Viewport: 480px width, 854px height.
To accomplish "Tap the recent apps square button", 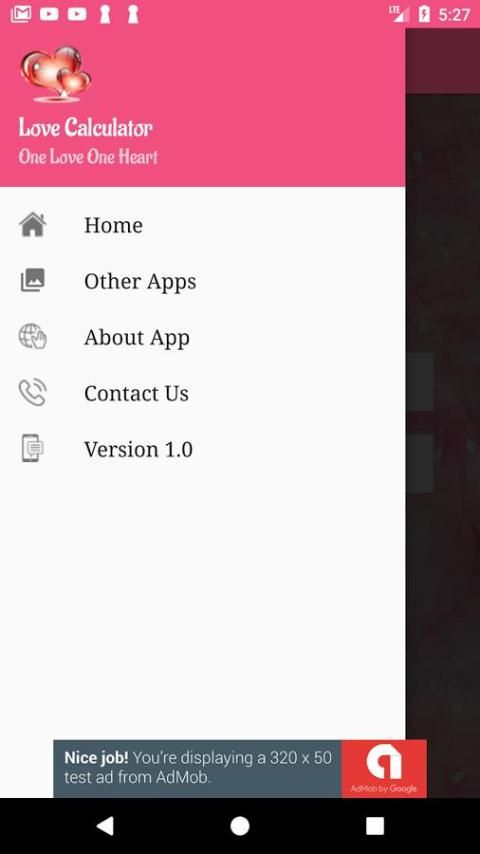I will click(x=375, y=826).
